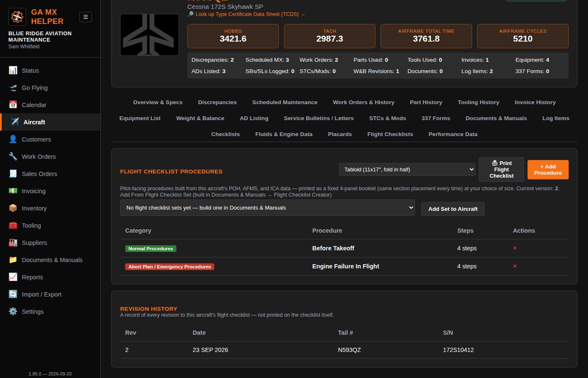Open the Calendar icon in sidebar

pos(13,105)
